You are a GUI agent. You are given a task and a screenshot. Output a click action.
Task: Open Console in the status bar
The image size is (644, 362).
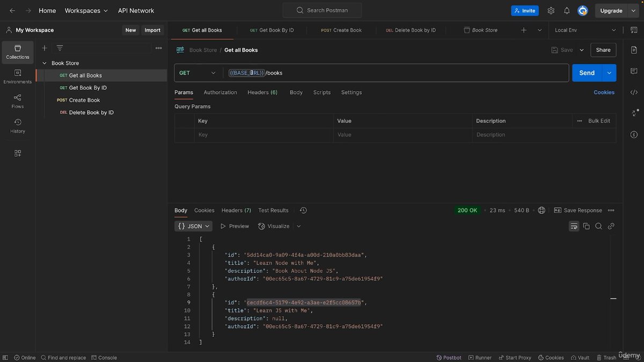104,358
